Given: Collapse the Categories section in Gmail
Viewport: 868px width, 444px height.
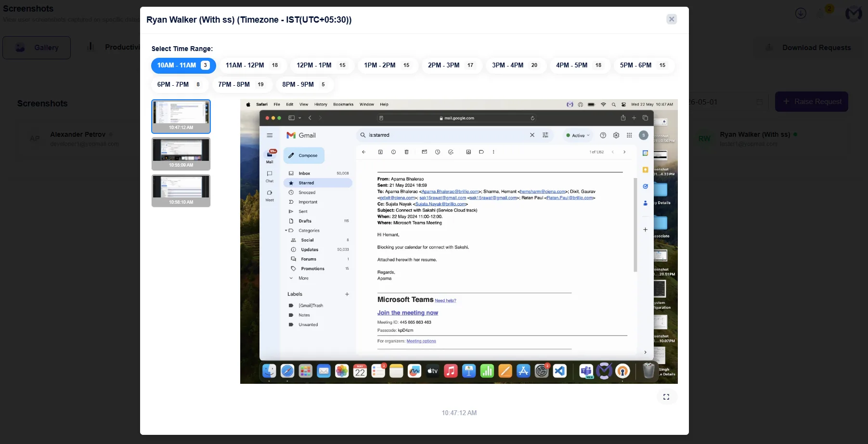Looking at the screenshot, I should (x=286, y=231).
